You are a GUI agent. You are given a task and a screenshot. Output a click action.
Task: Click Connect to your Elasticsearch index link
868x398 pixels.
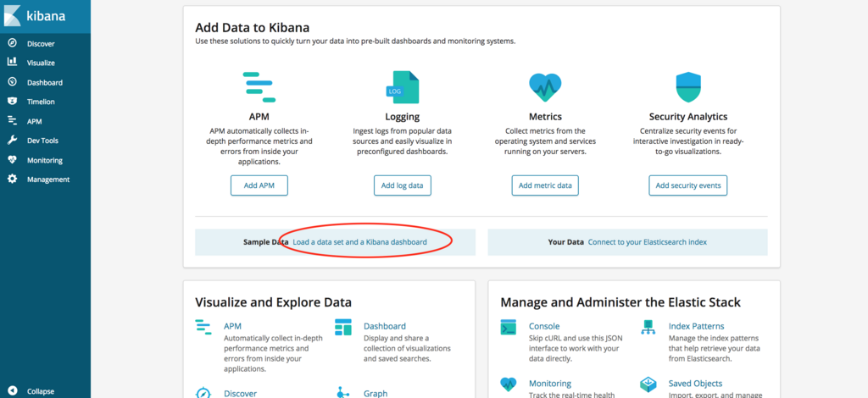[x=647, y=242]
